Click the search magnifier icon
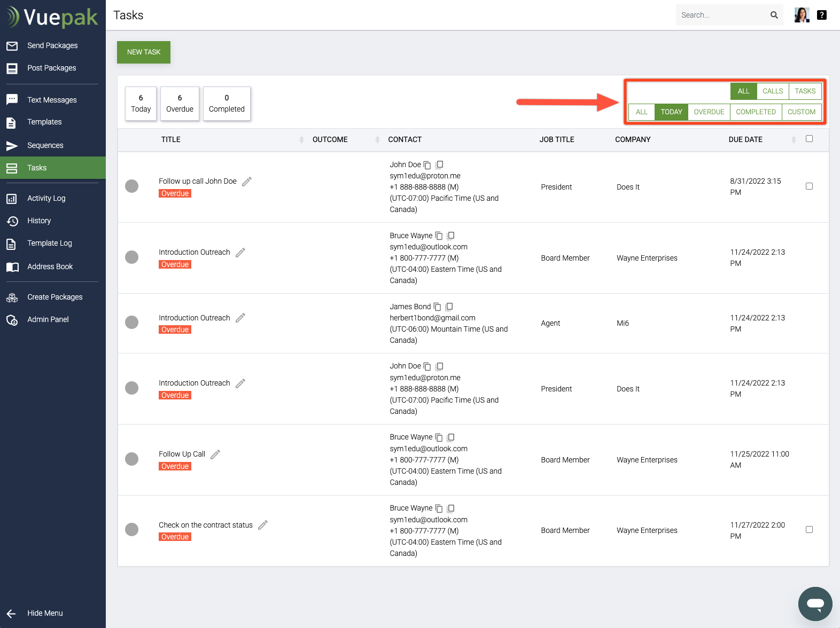Screen dimensions: 840x628 (774, 15)
